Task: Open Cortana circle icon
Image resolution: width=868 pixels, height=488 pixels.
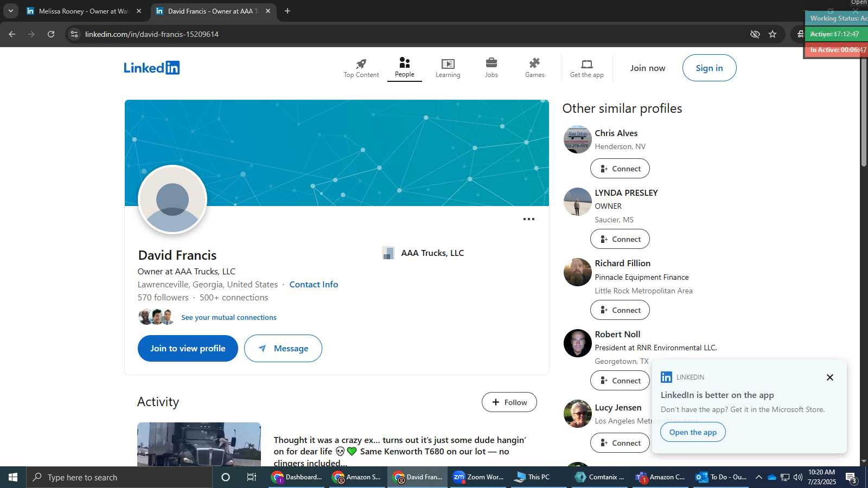Action: tap(226, 477)
